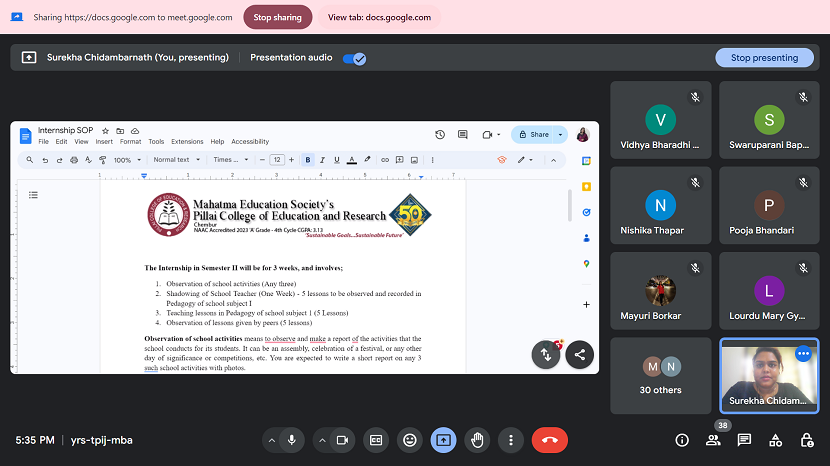Toggle bold formatting in Docs toolbar
Image resolution: width=830 pixels, height=466 pixels.
click(x=308, y=159)
